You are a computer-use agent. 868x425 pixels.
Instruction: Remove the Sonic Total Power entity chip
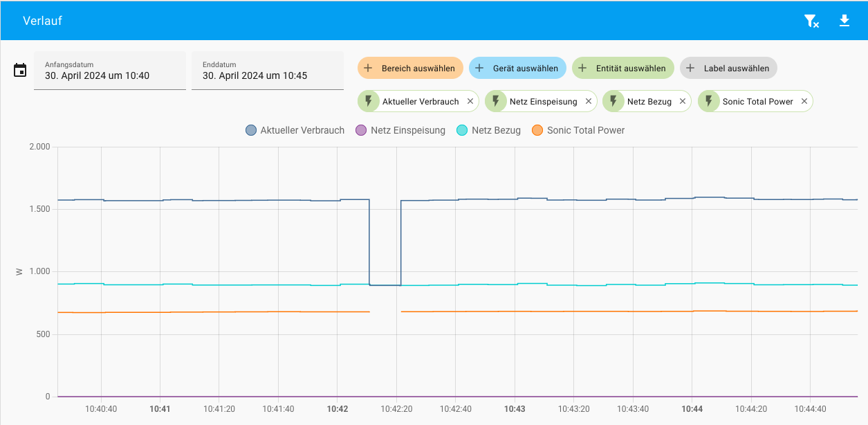804,101
